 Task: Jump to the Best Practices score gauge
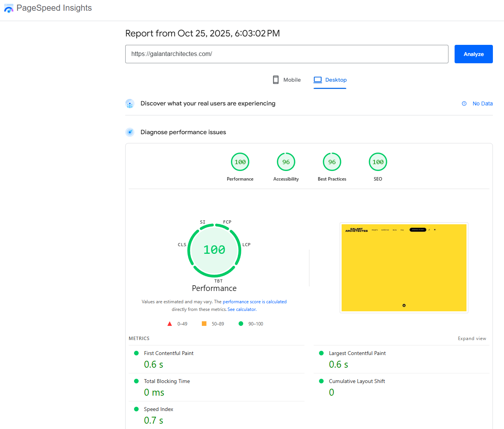click(332, 162)
